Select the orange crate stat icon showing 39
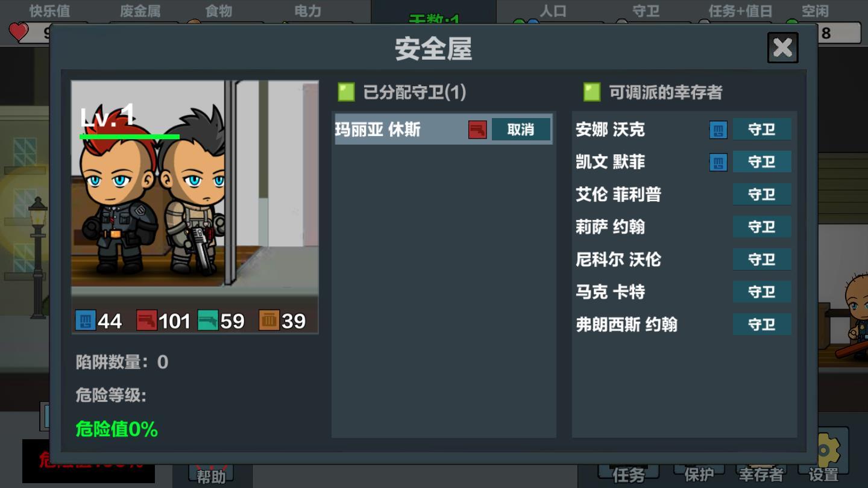 [x=269, y=321]
